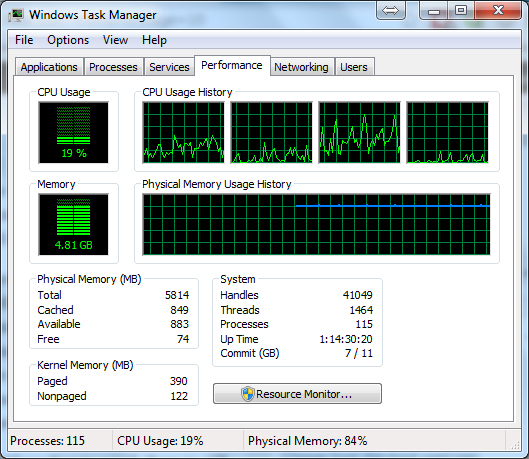529x459 pixels.
Task: Open the File menu
Action: coord(24,40)
